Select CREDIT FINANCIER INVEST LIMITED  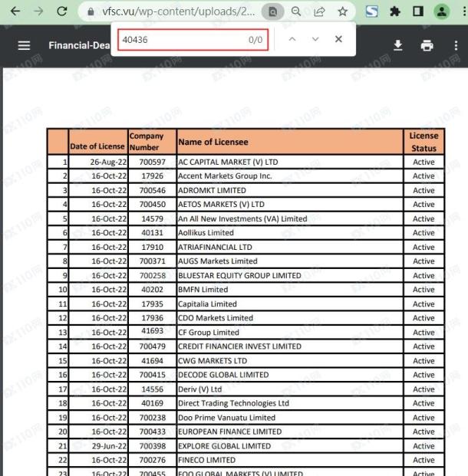pos(240,346)
